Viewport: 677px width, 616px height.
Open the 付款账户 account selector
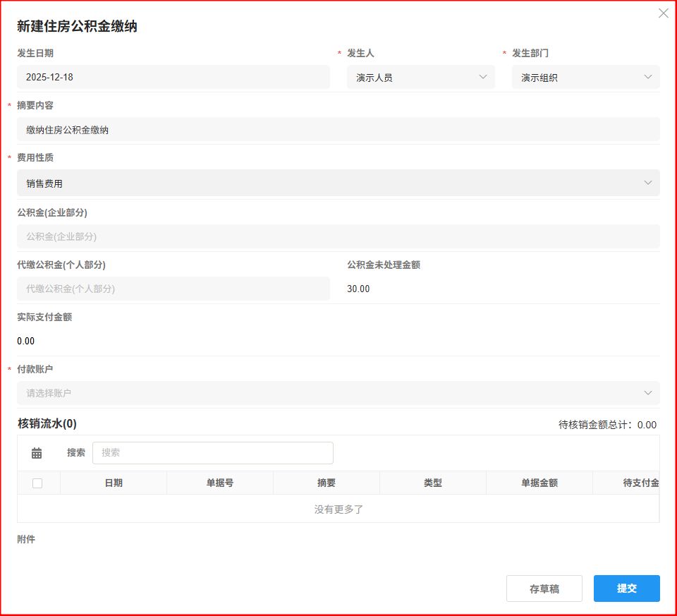tap(337, 392)
